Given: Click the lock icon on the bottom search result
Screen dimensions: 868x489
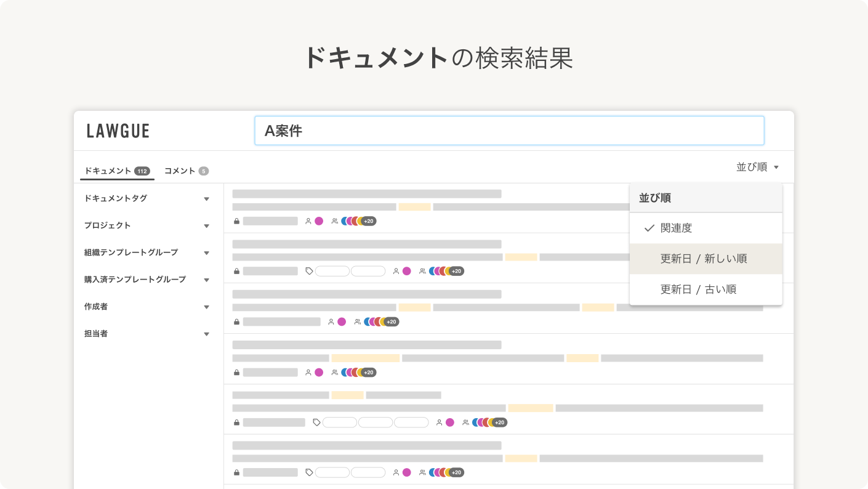Looking at the screenshot, I should coord(236,472).
